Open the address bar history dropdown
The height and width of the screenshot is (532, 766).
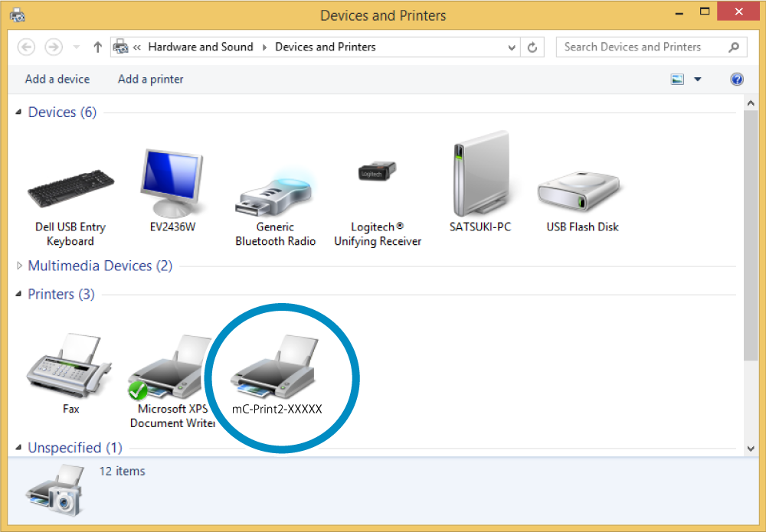(x=512, y=47)
